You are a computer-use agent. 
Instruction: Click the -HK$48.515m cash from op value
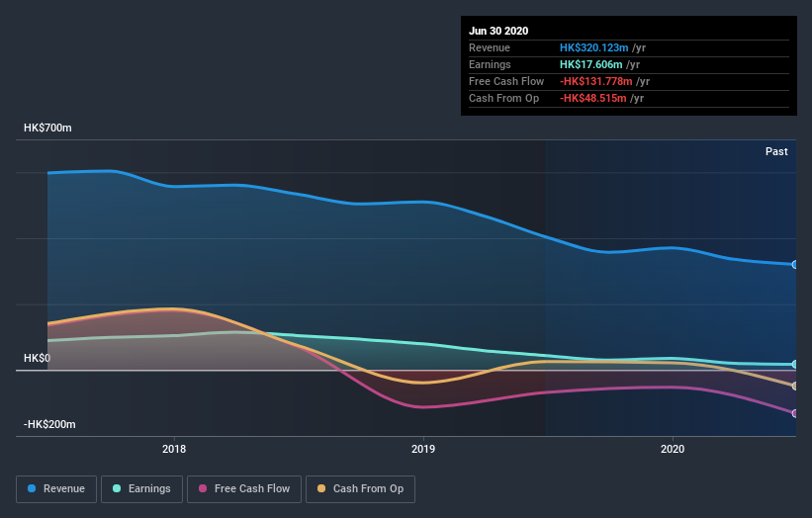(x=593, y=98)
